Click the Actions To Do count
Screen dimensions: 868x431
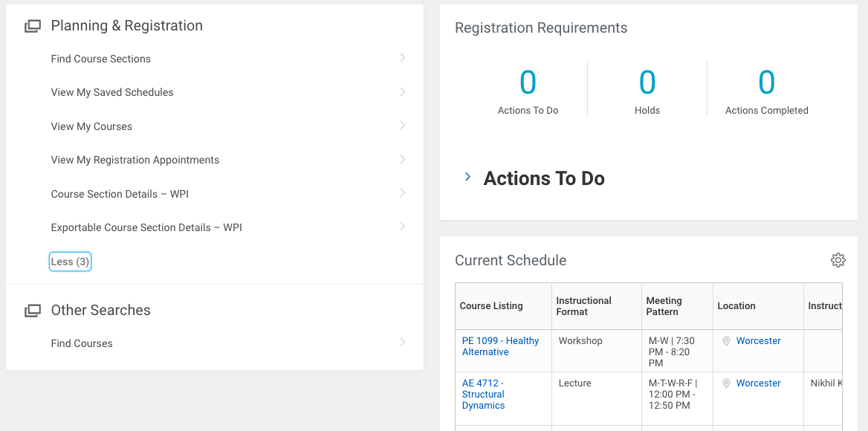point(528,82)
